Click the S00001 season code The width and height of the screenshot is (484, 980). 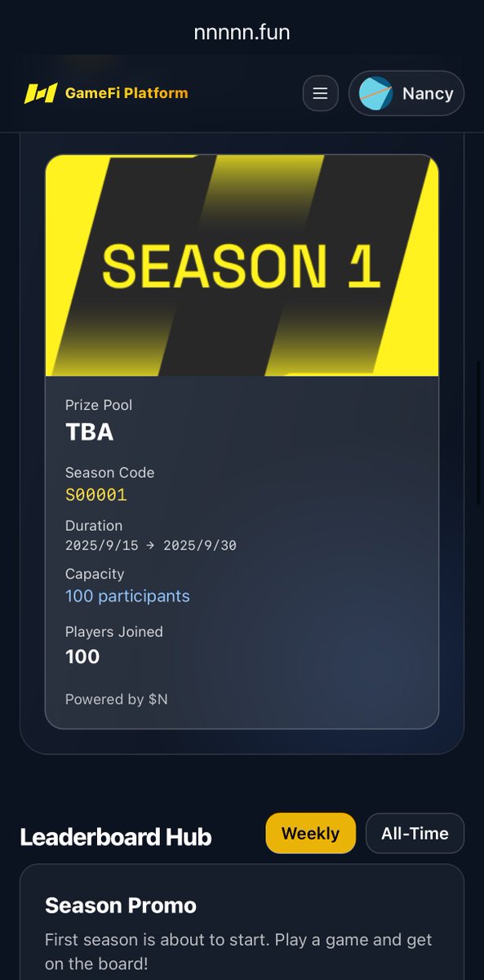[x=96, y=495]
